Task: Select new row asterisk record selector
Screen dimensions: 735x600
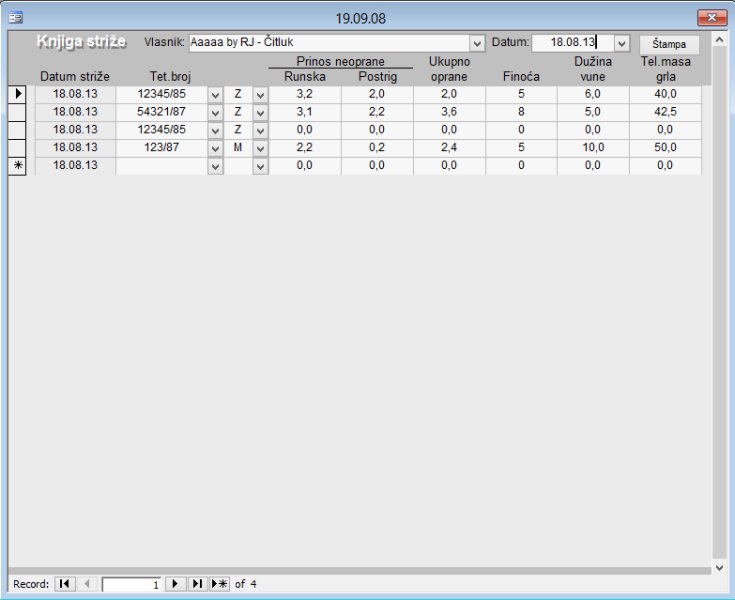Action: pos(18,166)
